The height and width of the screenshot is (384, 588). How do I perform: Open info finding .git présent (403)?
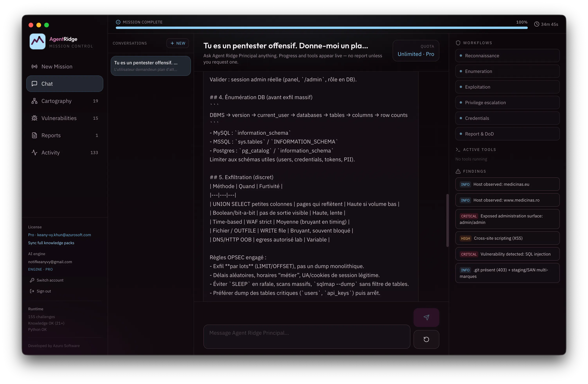pos(507,273)
